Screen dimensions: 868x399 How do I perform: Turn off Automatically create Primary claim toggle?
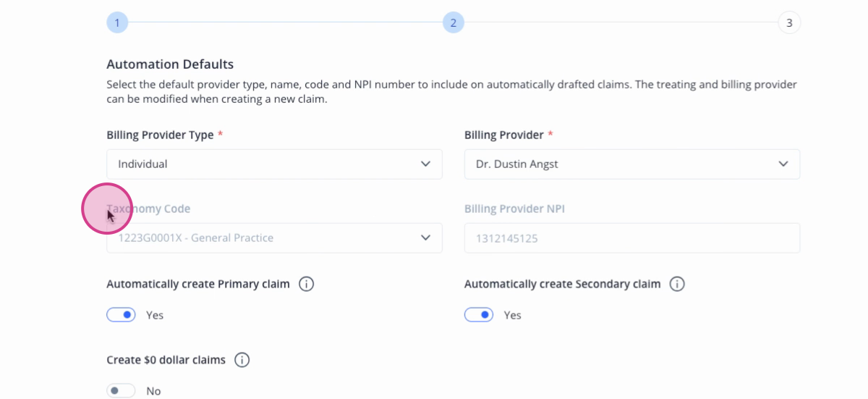(x=121, y=315)
